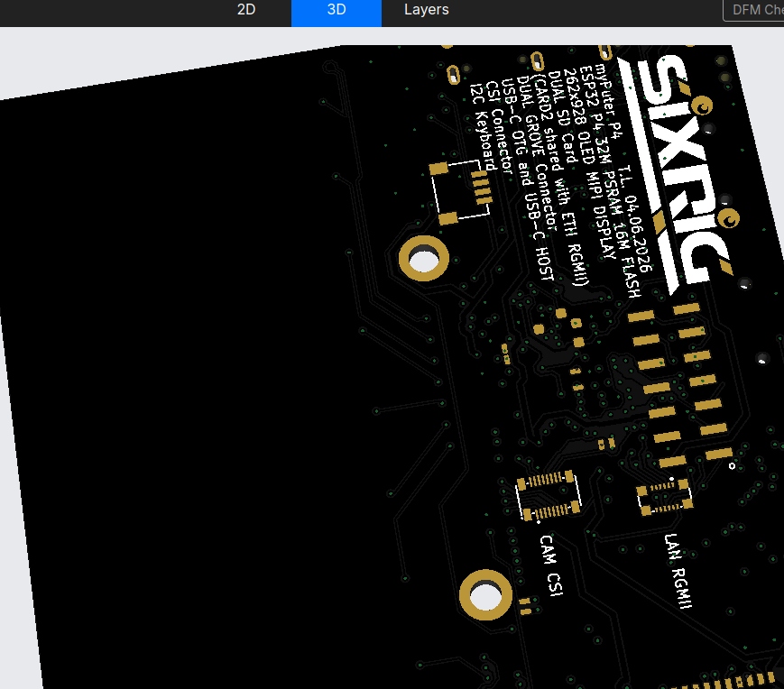Open the Layers tab
This screenshot has height=689, width=784.
(x=427, y=10)
